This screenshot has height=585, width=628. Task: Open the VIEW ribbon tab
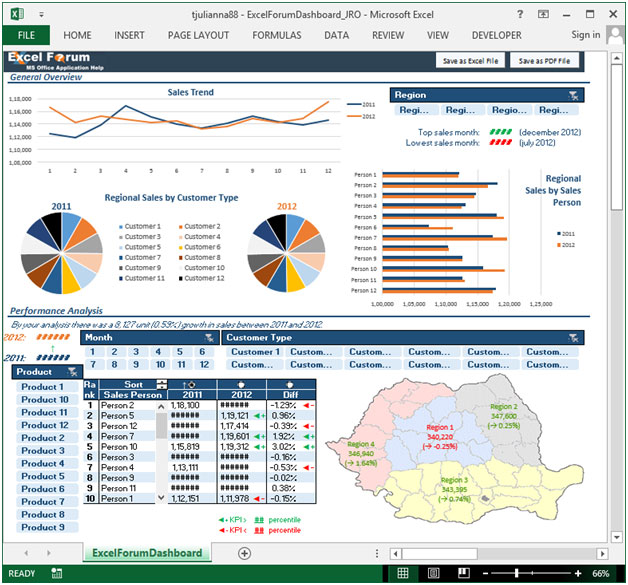coord(438,35)
